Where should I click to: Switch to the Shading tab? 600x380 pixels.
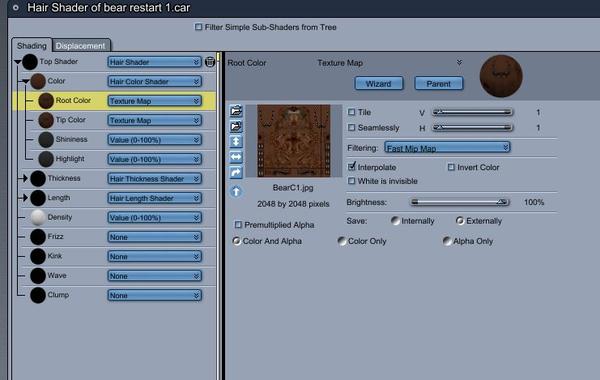(x=31, y=46)
